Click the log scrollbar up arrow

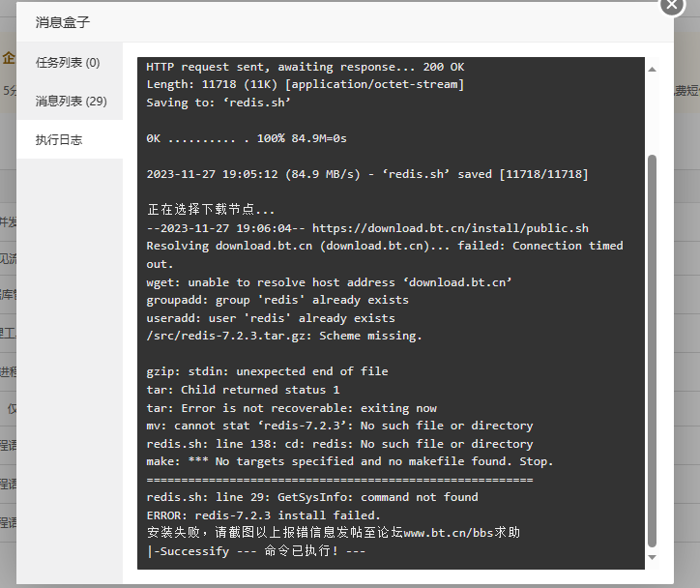(x=652, y=70)
